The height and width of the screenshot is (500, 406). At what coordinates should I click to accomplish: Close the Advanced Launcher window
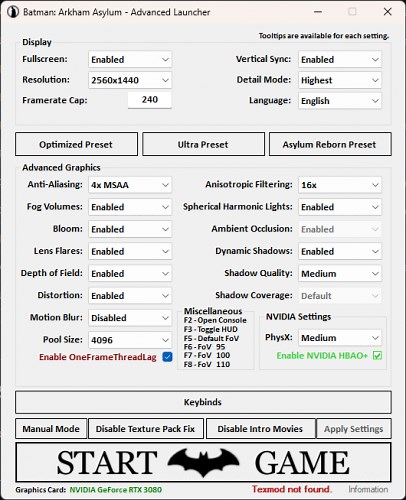point(387,12)
